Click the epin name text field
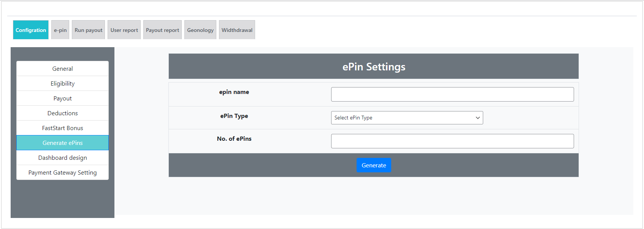 click(452, 94)
